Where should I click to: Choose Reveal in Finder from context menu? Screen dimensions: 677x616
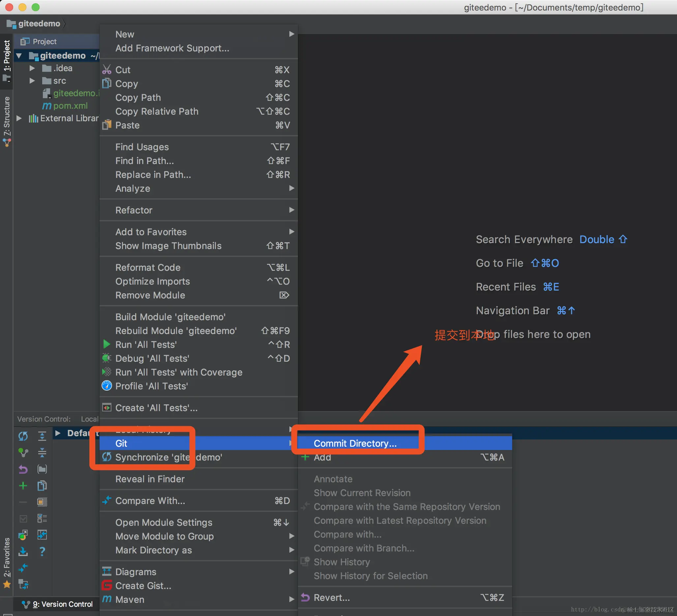pyautogui.click(x=150, y=479)
